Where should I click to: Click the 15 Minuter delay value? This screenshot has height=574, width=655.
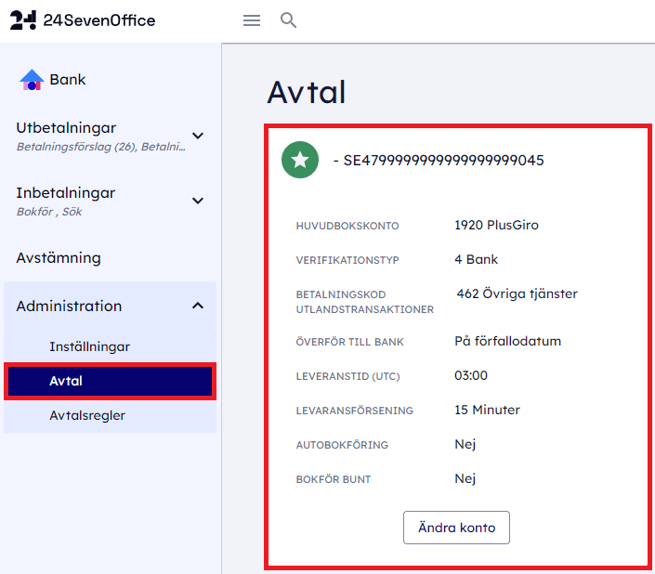pos(487,410)
